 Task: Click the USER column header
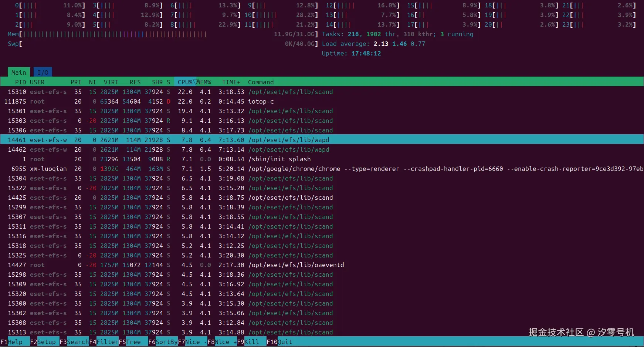coord(37,82)
